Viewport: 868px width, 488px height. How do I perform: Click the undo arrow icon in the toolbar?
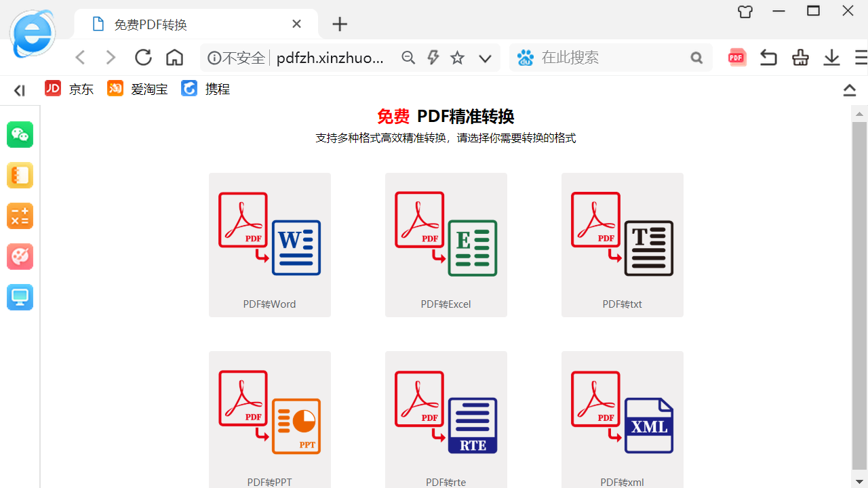coord(768,57)
